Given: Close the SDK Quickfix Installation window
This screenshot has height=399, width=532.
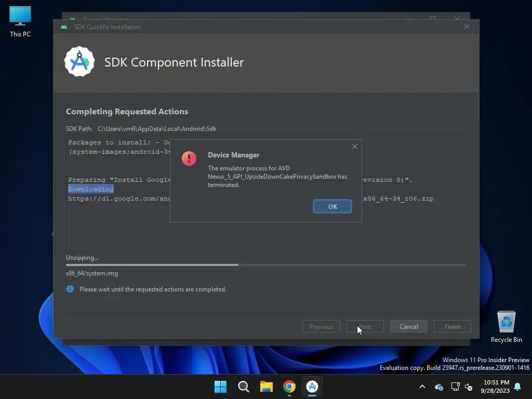Looking at the screenshot, I should 467,26.
